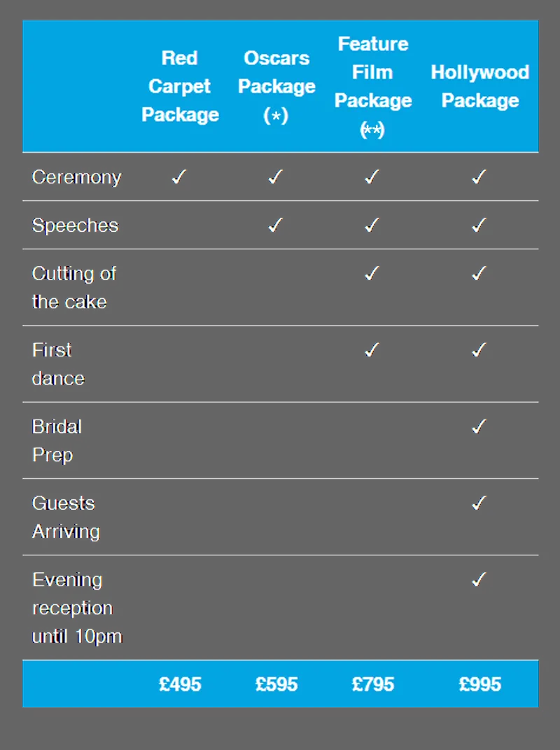Click the Ceremony checkmark under Red Carpet Package
Image resolution: width=560 pixels, height=750 pixels.
click(179, 177)
